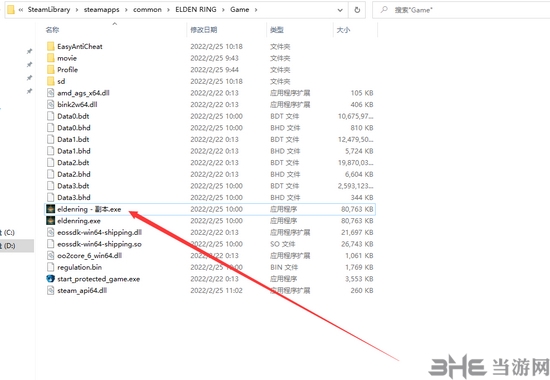Go to common in the breadcrumb

point(147,10)
